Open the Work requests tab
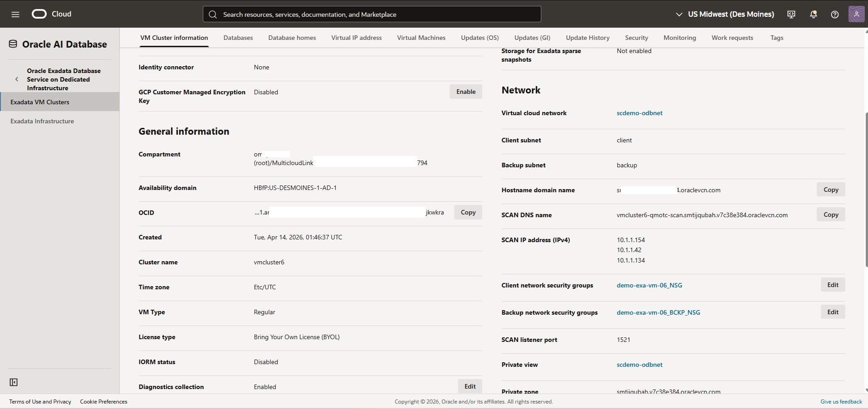 [x=732, y=38]
